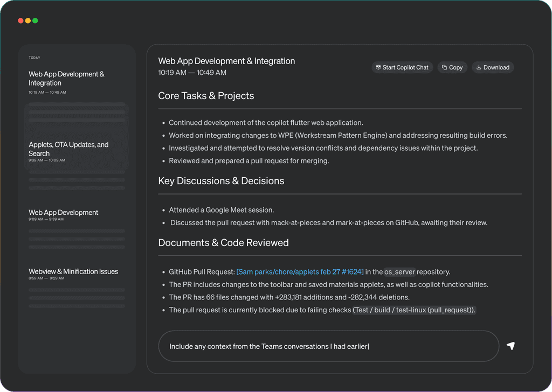
Task: Select the Web App Development & Integration session in sidebar
Action: pos(66,79)
